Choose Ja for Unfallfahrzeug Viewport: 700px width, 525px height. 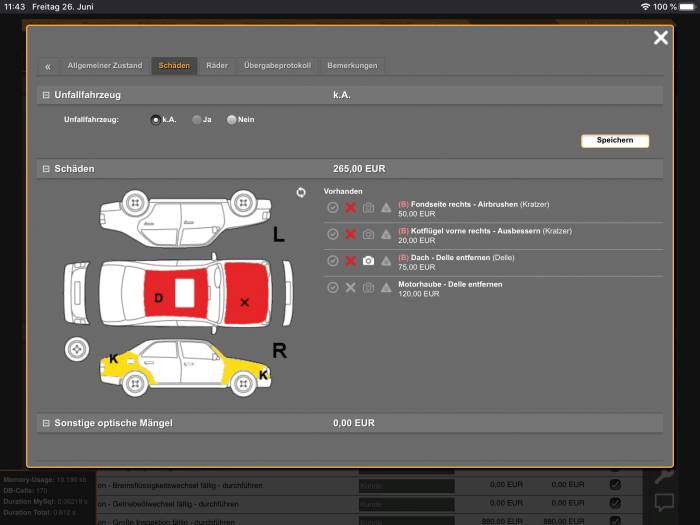click(197, 120)
